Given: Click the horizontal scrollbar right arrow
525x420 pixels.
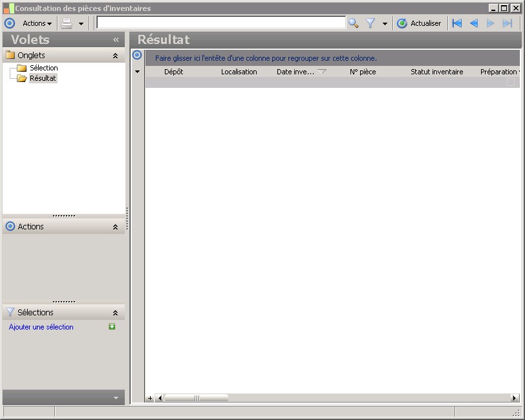Looking at the screenshot, I should point(515,398).
